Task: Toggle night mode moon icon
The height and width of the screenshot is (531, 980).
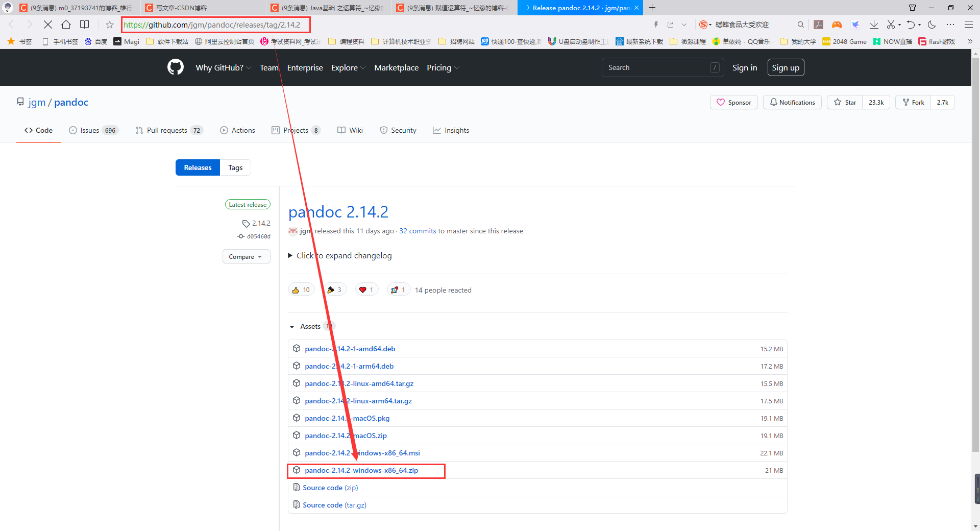Action: coord(932,25)
